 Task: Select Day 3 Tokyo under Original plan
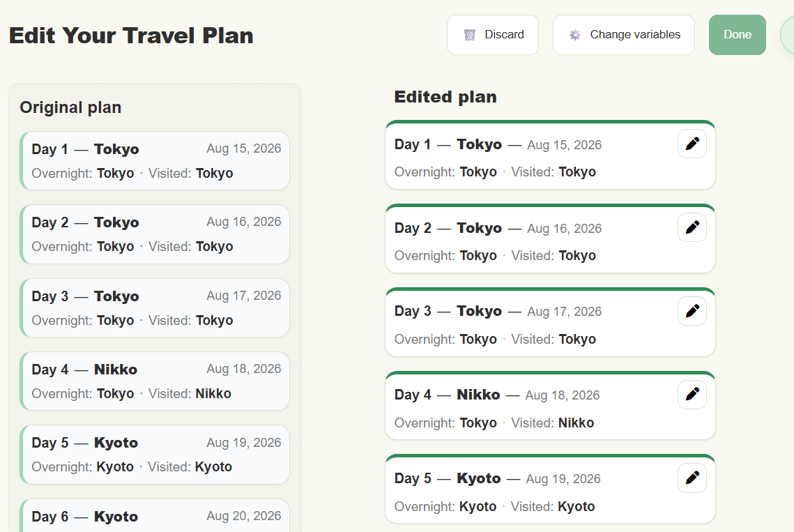click(x=155, y=307)
